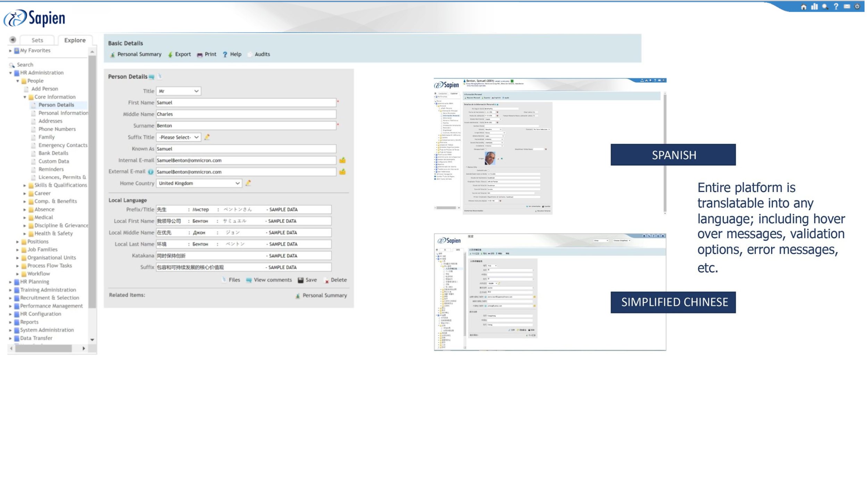Open the Title dropdown showing Mr

[x=178, y=91]
